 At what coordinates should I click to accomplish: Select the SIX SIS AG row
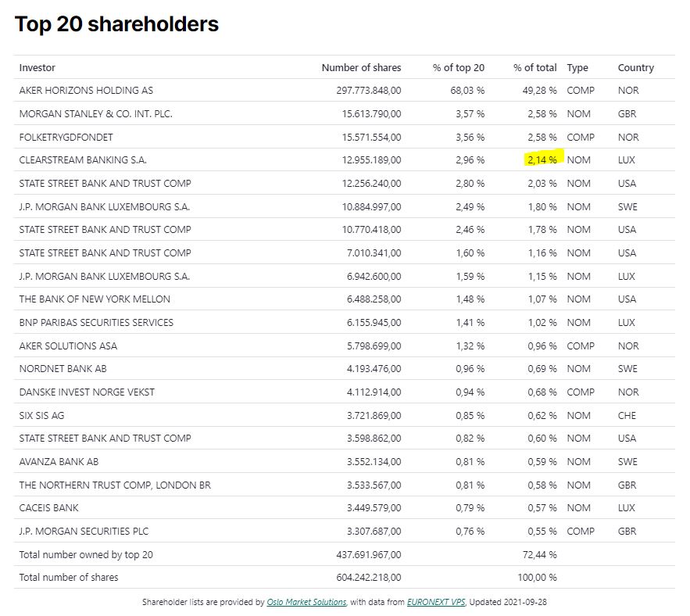click(x=41, y=416)
